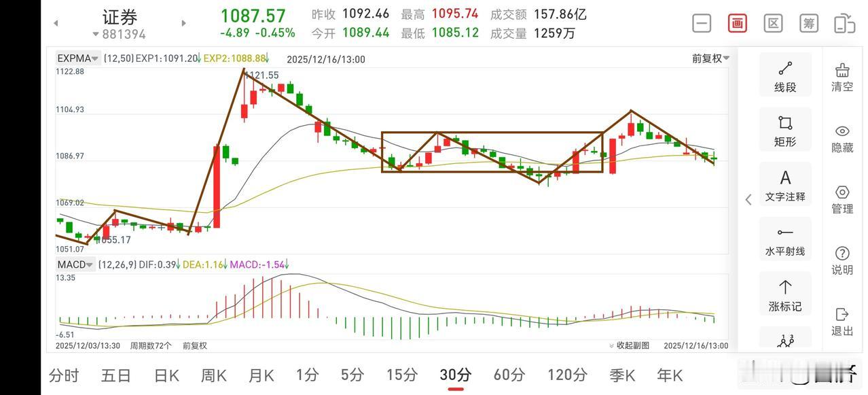Tap the start date 2025/12/03/13:30

(88, 345)
